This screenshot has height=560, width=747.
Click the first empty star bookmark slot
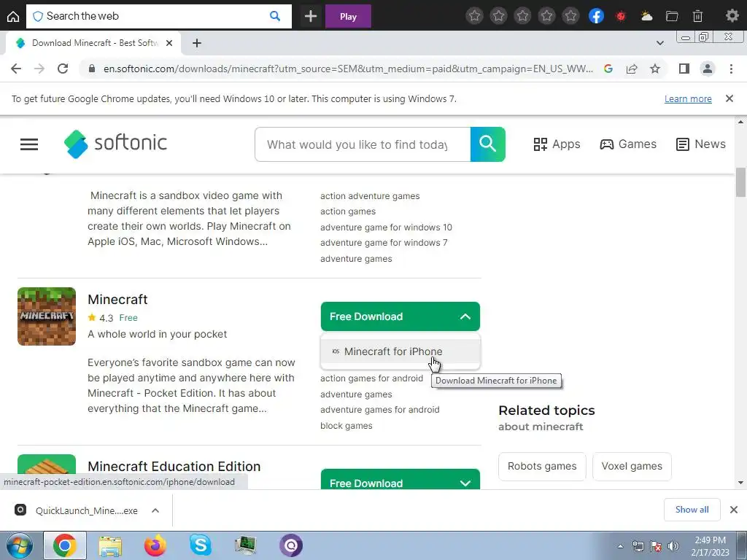tap(474, 16)
